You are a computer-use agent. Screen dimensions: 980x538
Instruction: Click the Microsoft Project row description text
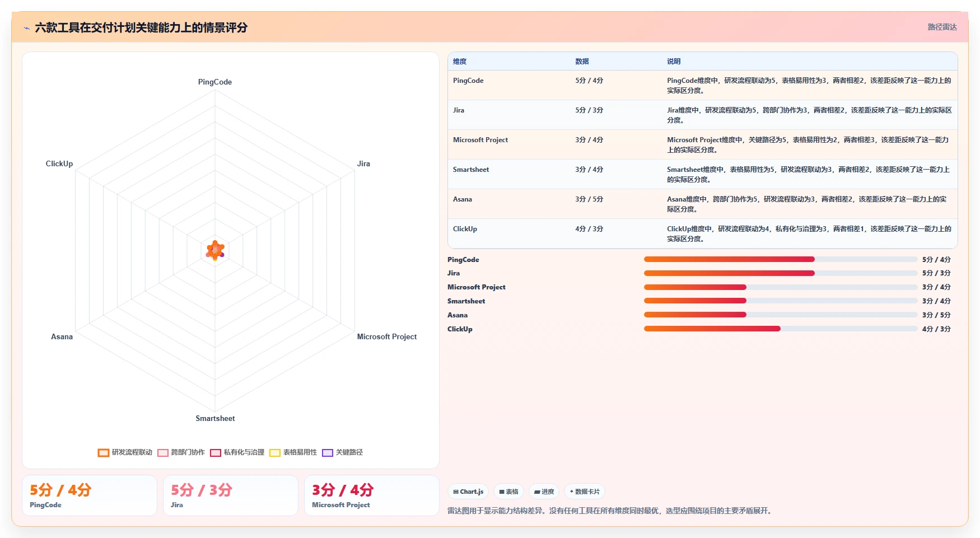point(808,145)
